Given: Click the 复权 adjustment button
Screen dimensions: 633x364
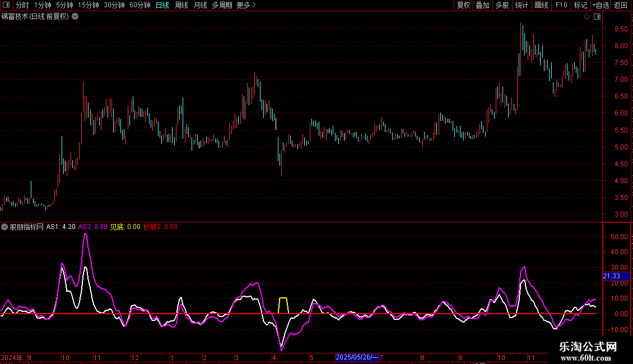Looking at the screenshot, I should tap(464, 6).
